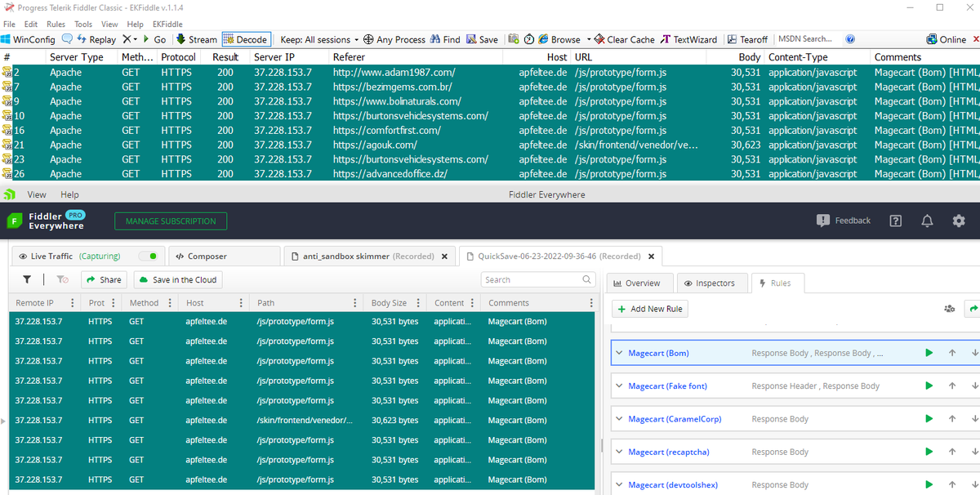
Task: Close the QuickSave-06-23-2022 tab
Action: 651,256
